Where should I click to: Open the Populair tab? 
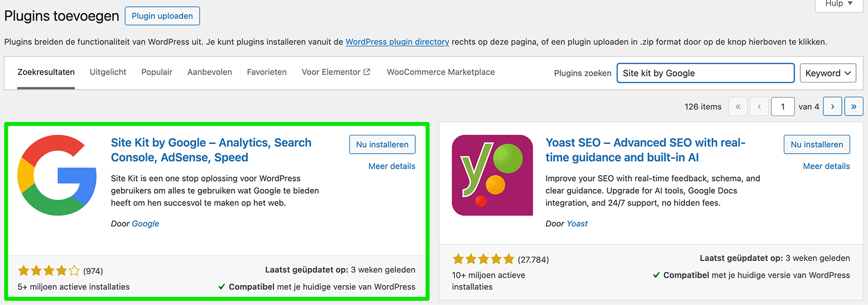tap(157, 72)
